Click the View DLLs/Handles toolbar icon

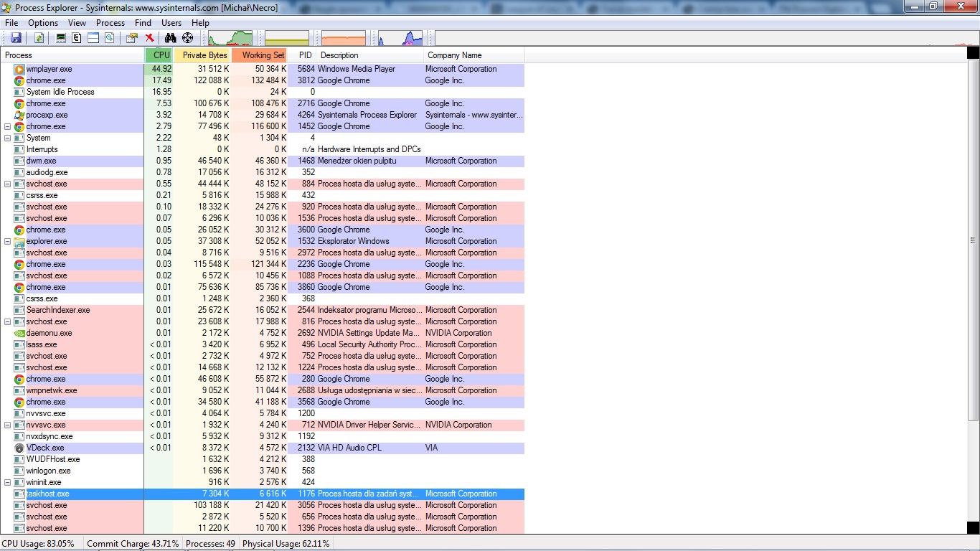point(109,38)
